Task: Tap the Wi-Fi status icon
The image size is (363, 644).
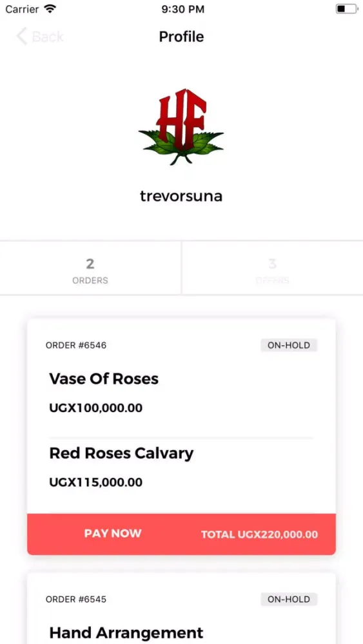Action: coord(50,8)
